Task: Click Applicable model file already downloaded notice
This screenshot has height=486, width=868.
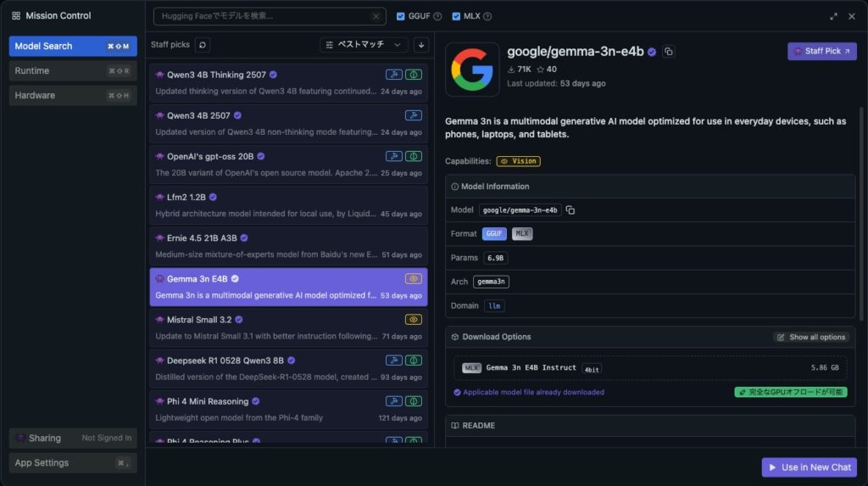Action: [x=529, y=393]
